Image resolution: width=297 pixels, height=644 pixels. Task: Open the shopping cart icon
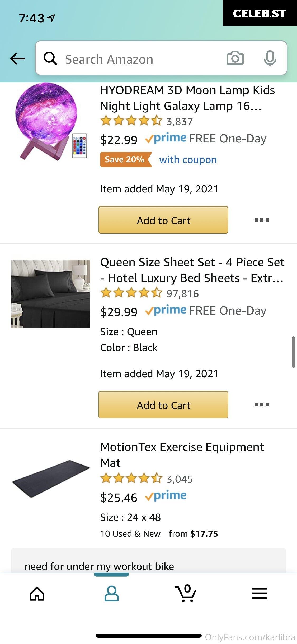pyautogui.click(x=186, y=593)
